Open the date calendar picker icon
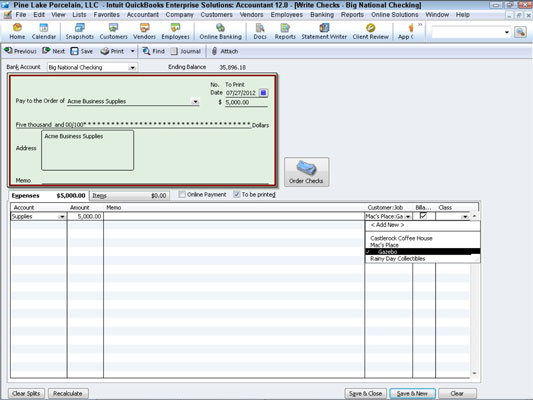The height and width of the screenshot is (400, 533). pyautogui.click(x=263, y=92)
